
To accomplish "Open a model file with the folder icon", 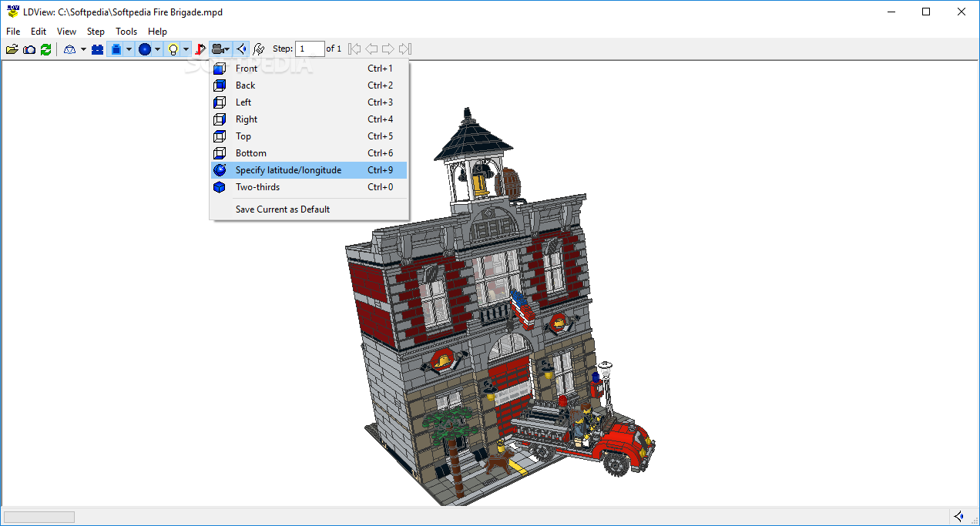I will [12, 49].
